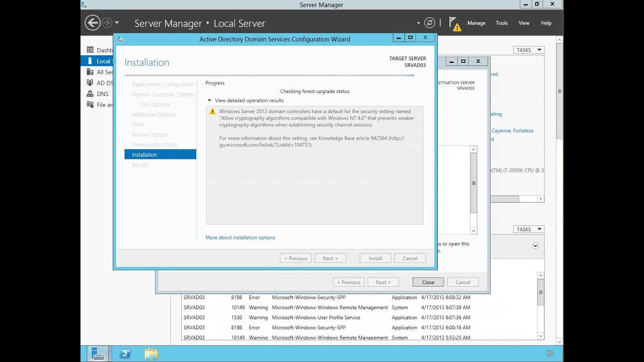Click the DNS role icon in sidebar

(90, 94)
